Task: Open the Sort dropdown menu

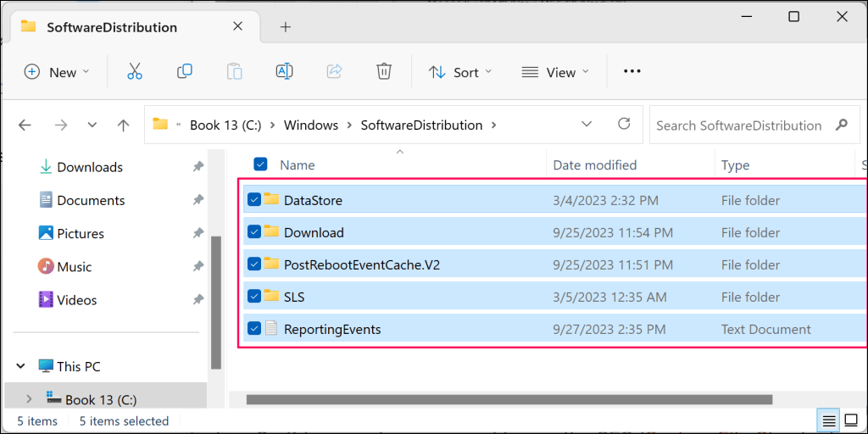Action: pos(460,72)
